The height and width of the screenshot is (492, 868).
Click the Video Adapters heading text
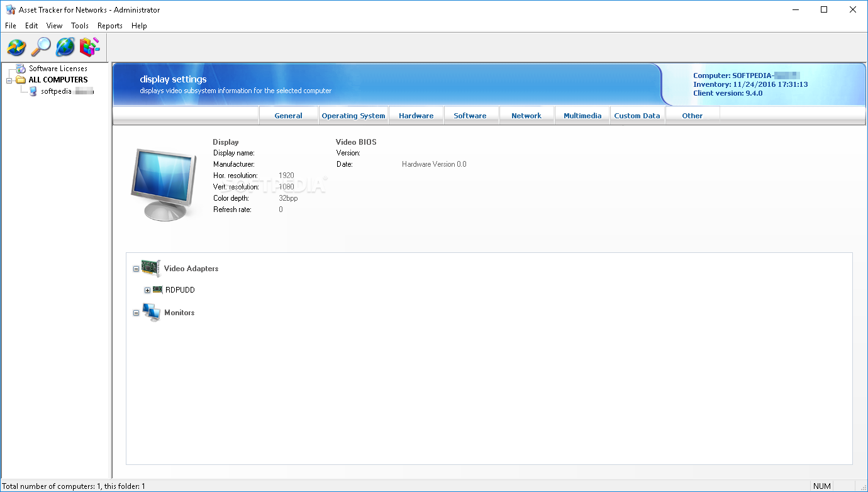tap(191, 269)
